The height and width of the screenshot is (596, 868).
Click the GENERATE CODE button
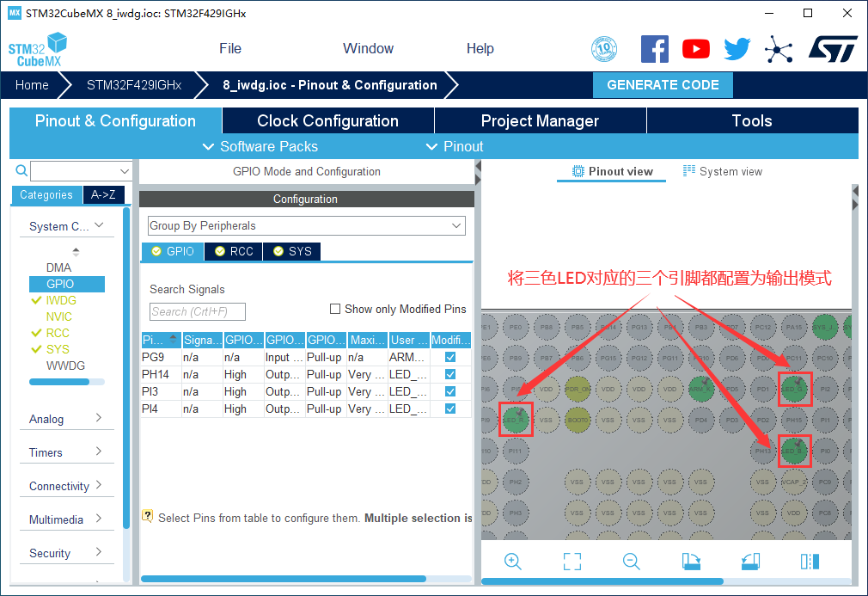pos(663,85)
